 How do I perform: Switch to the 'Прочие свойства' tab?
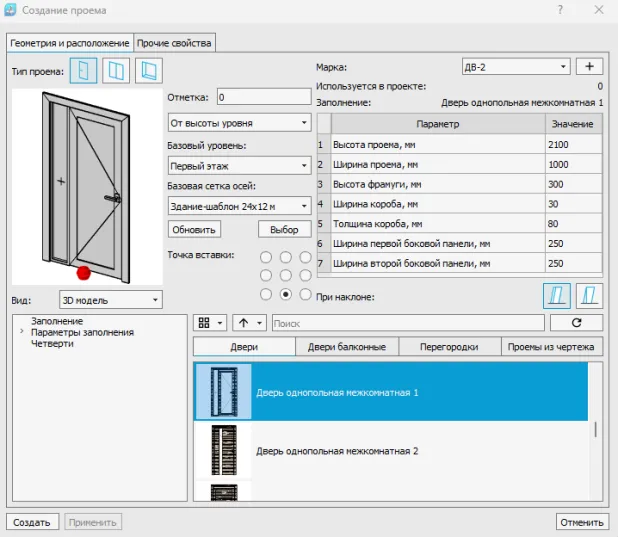(x=175, y=43)
